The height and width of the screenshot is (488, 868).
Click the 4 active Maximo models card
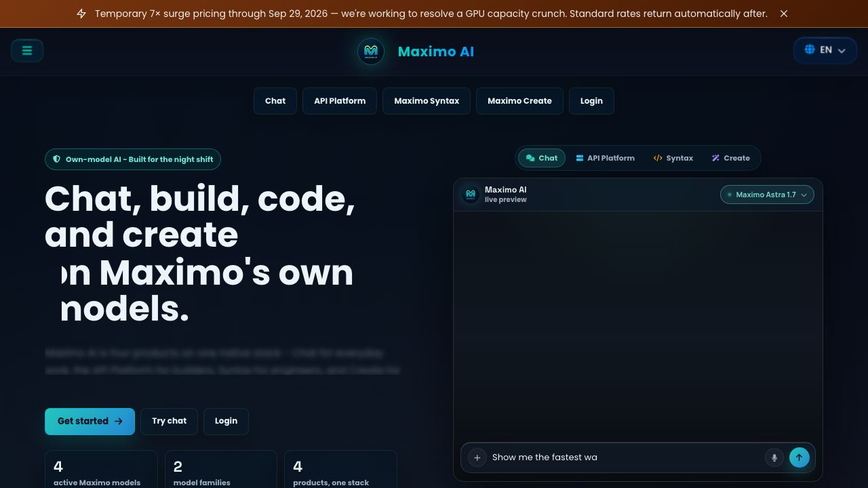(101, 470)
